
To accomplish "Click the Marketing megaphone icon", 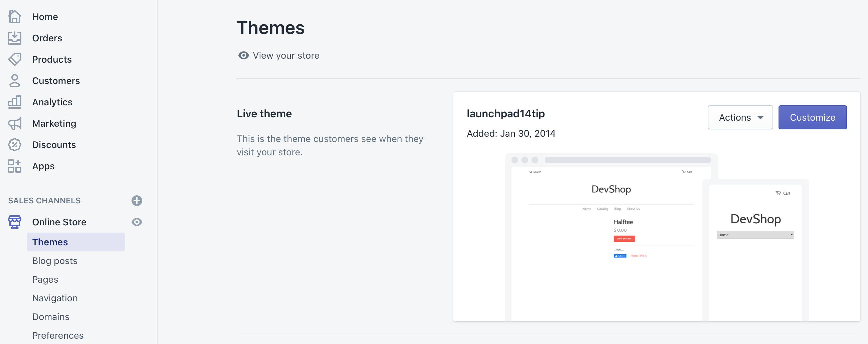I will coord(14,124).
